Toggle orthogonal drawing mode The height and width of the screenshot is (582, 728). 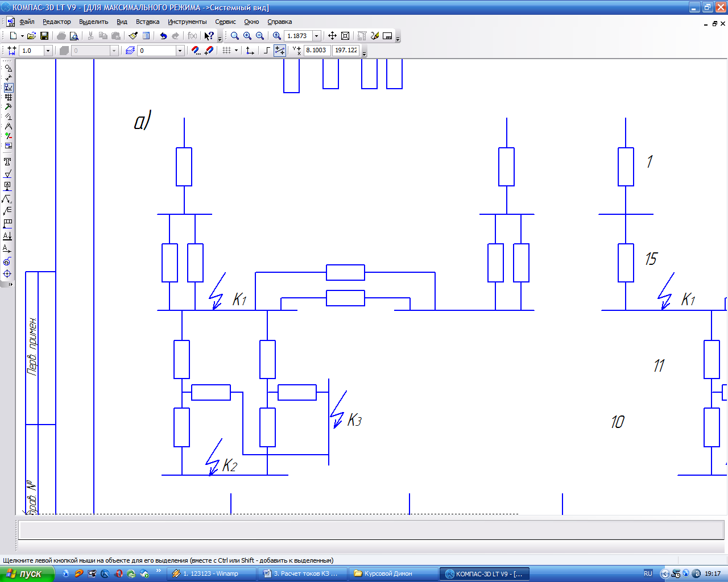[x=267, y=51]
